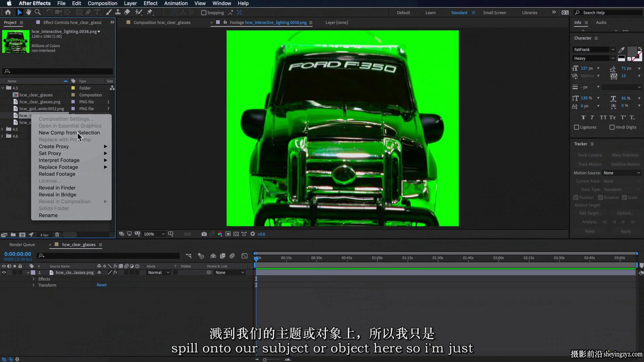Switch to the Render Queue tab
The width and height of the screenshot is (644, 362).
22,245
